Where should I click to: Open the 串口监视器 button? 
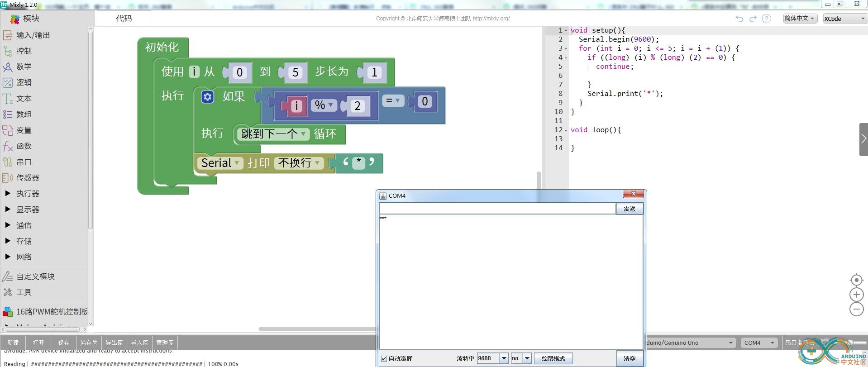[x=800, y=343]
